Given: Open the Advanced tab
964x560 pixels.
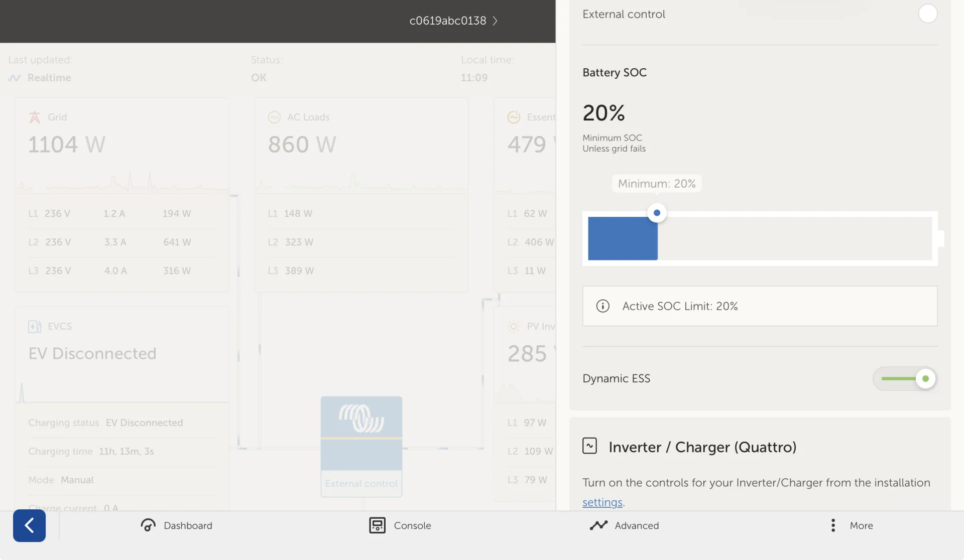Looking at the screenshot, I should coord(624,525).
